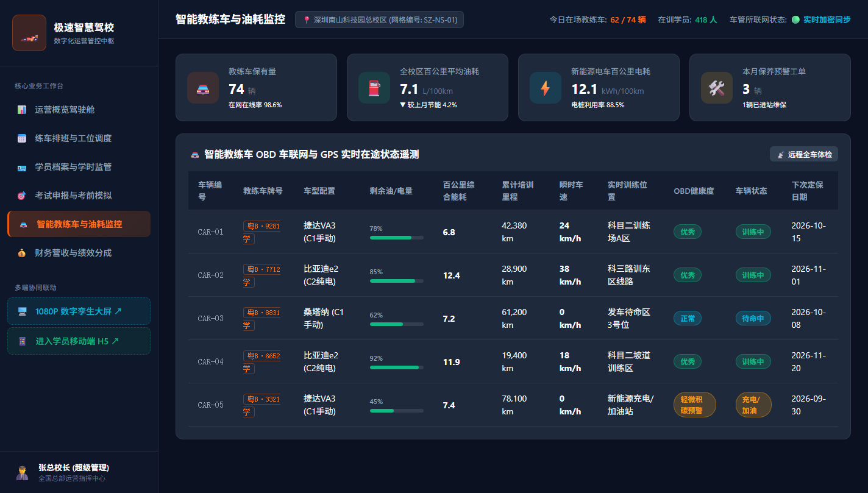The width and height of the screenshot is (868, 493).
Task: Click the 418 人 trainee count
Action: 706,20
